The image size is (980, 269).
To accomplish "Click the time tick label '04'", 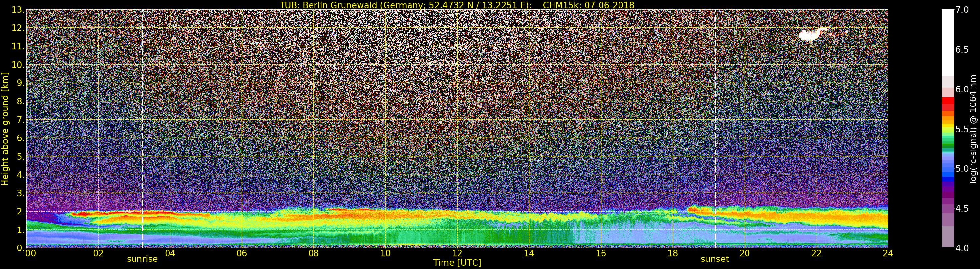I will (x=170, y=253).
